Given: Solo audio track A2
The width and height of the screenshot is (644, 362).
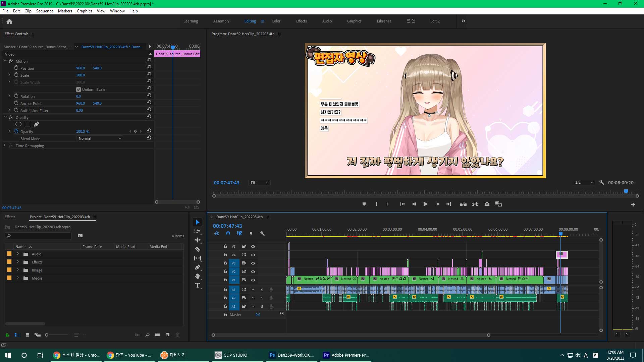Looking at the screenshot, I should tap(262, 298).
